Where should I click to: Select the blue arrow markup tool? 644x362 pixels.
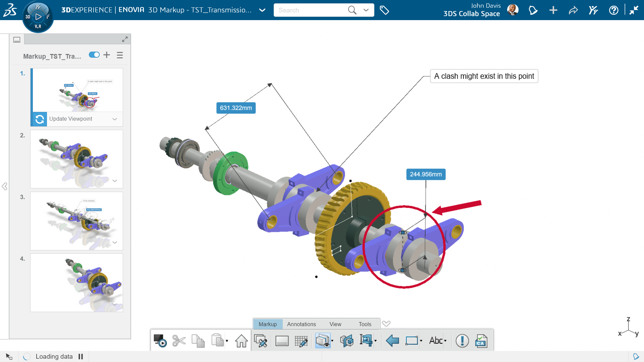[x=392, y=341]
